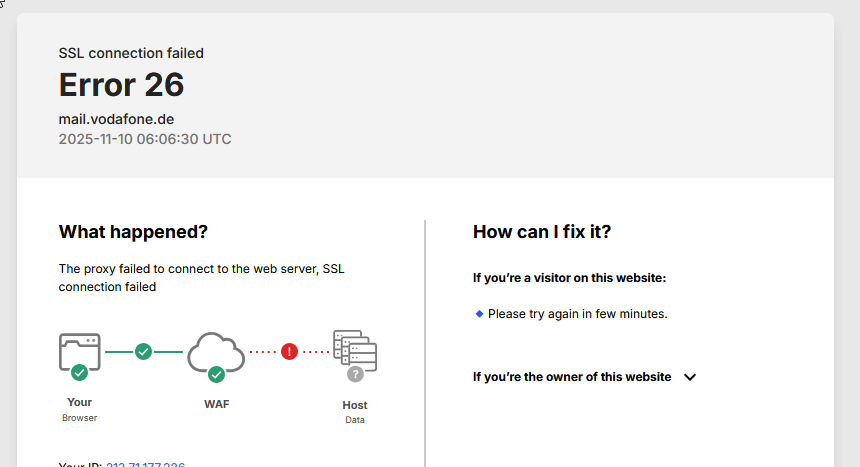Click the 'WAF' label under cloud
Screen dimensions: 860x467
click(x=217, y=404)
